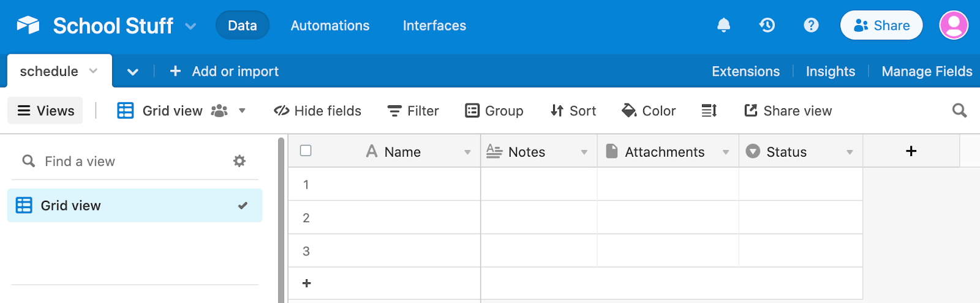Select Grid view in the sidebar
The height and width of the screenshot is (303, 980).
click(x=135, y=205)
